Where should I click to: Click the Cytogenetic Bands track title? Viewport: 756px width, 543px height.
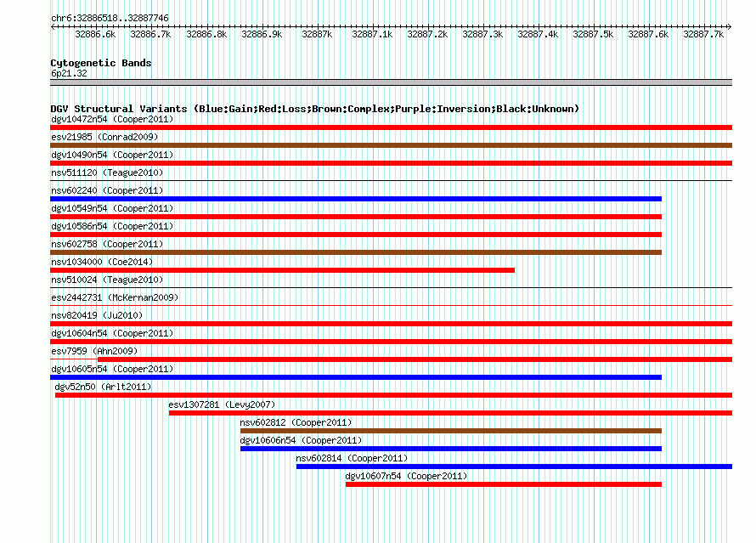101,63
